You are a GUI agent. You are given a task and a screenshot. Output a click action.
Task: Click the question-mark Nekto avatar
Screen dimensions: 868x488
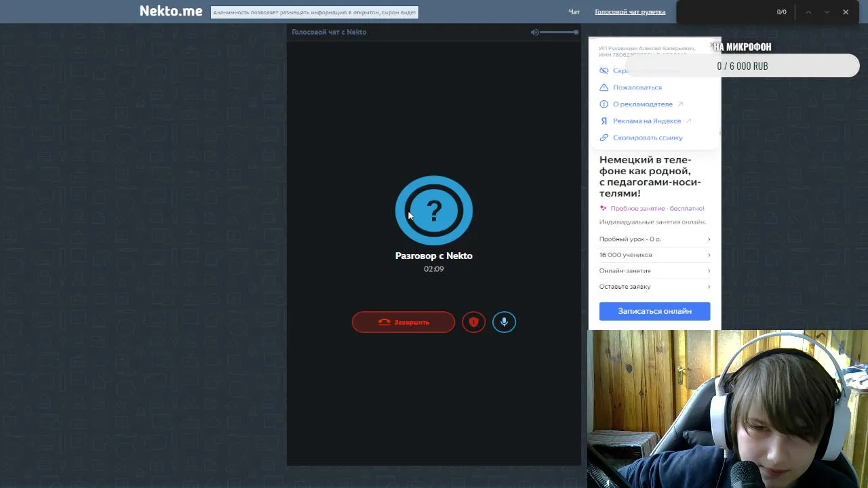point(434,210)
